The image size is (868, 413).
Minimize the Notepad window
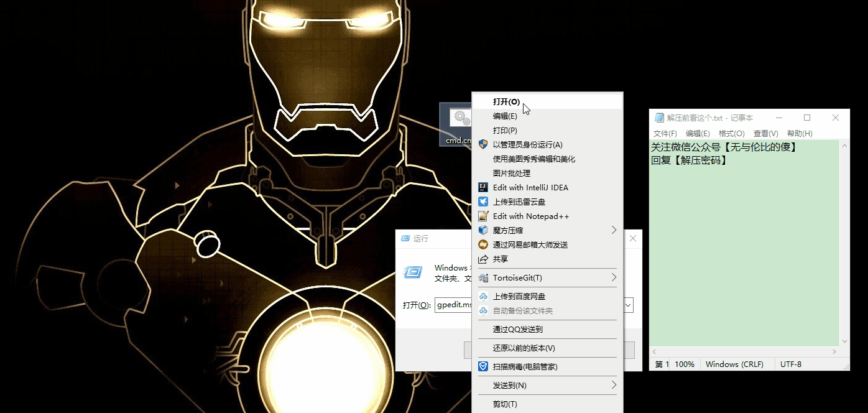778,118
